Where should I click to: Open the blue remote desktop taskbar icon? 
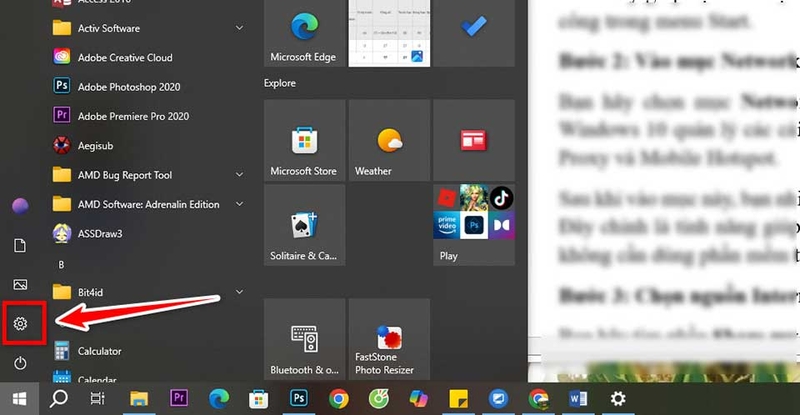[x=498, y=399]
